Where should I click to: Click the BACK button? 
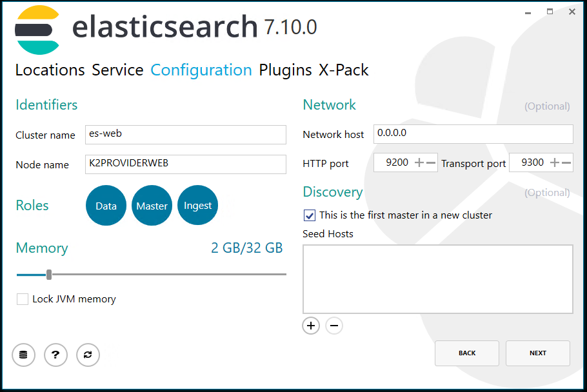coord(467,353)
